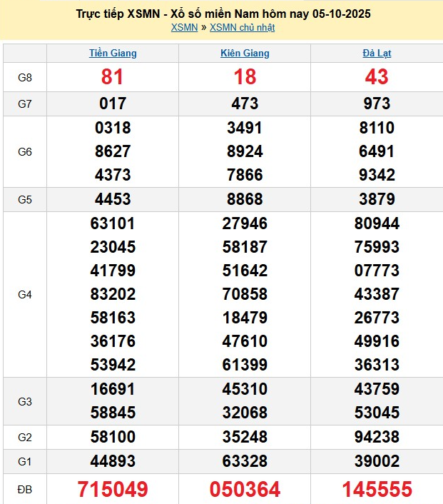The width and height of the screenshot is (443, 504).
Task: Open the Đà Lạt province link
Action: click(377, 53)
